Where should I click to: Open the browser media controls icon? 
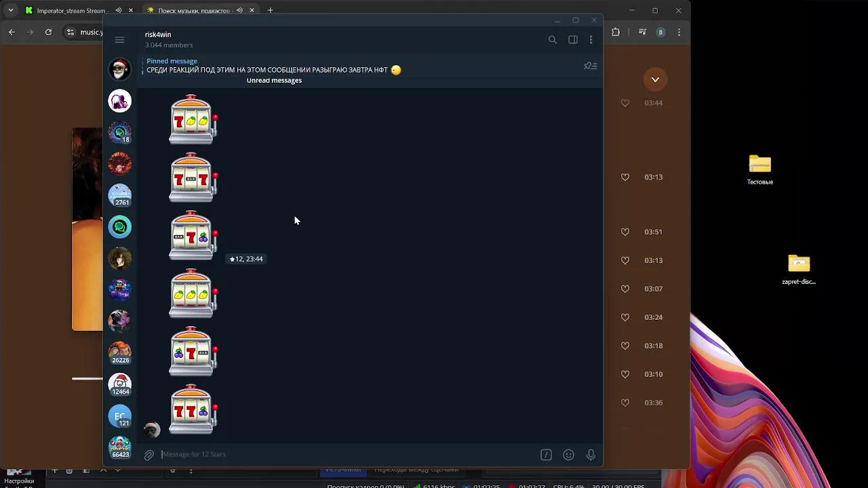(642, 32)
